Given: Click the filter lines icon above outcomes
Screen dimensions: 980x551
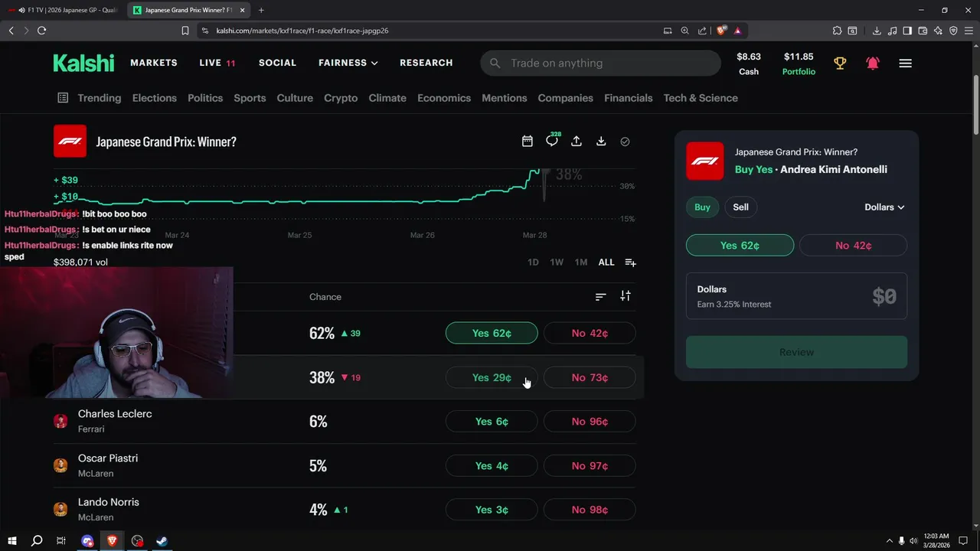Looking at the screenshot, I should [600, 297].
